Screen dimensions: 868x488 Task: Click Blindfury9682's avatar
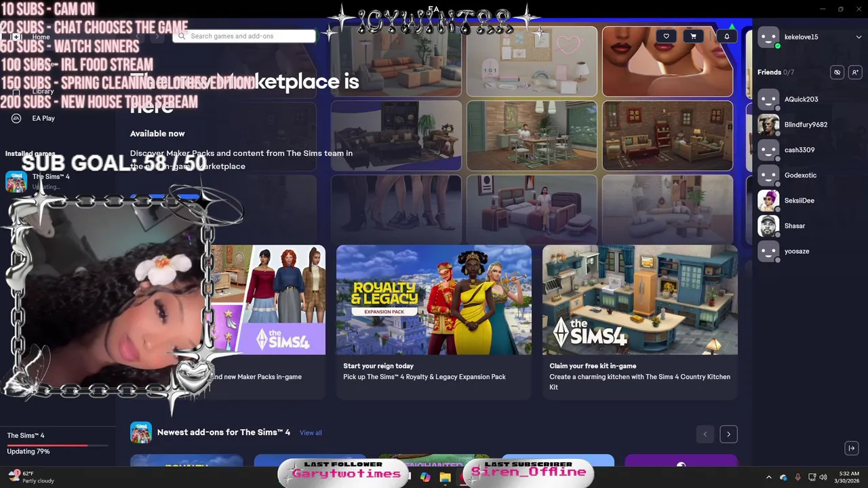(x=768, y=125)
